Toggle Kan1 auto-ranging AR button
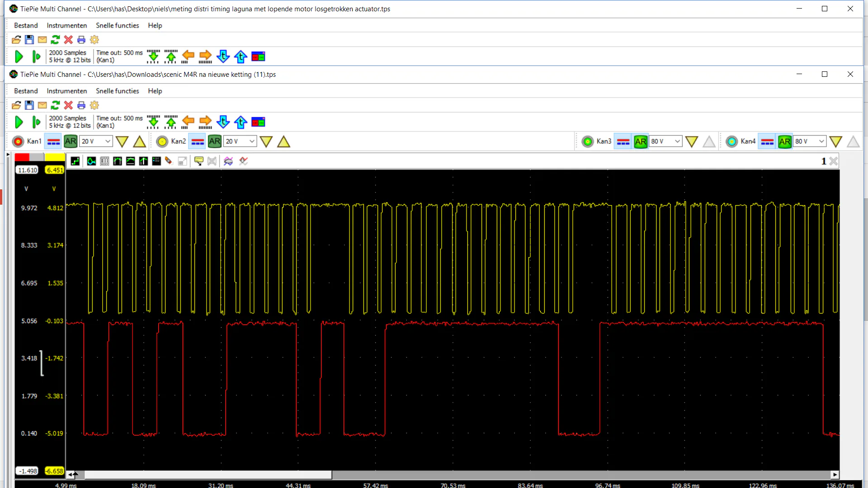Image resolution: width=868 pixels, height=488 pixels. (x=71, y=141)
